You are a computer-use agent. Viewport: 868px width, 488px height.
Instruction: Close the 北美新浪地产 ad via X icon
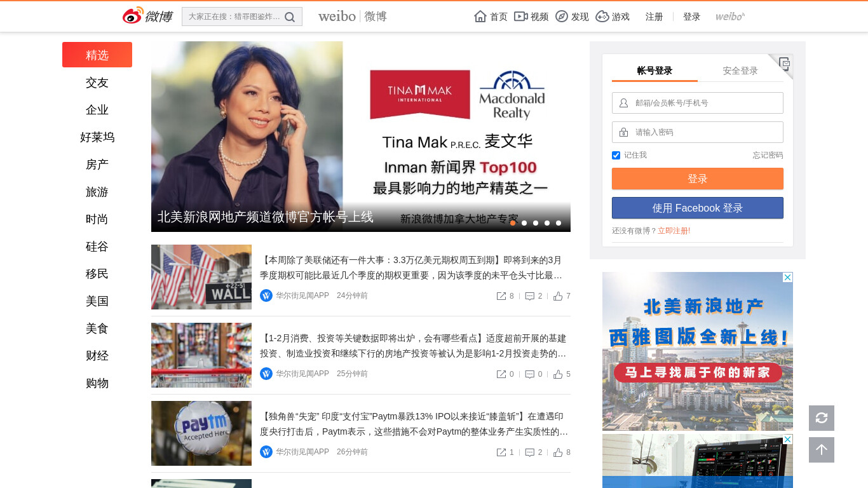788,277
